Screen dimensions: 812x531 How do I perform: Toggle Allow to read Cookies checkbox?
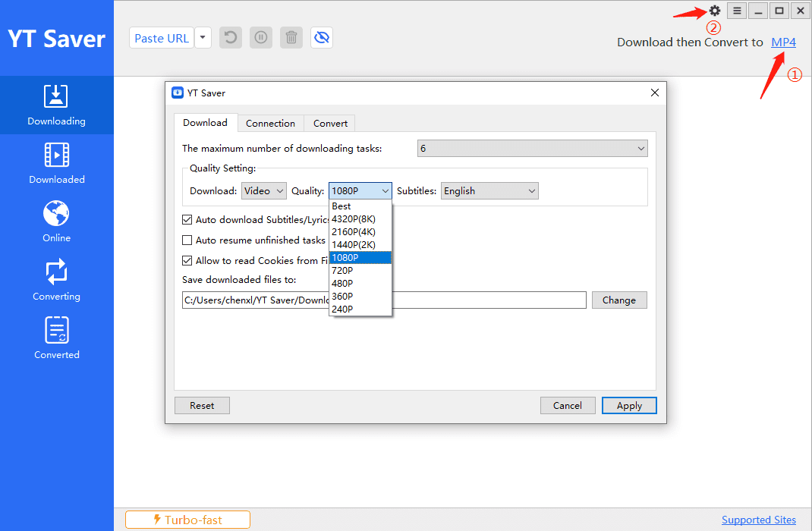tap(187, 261)
